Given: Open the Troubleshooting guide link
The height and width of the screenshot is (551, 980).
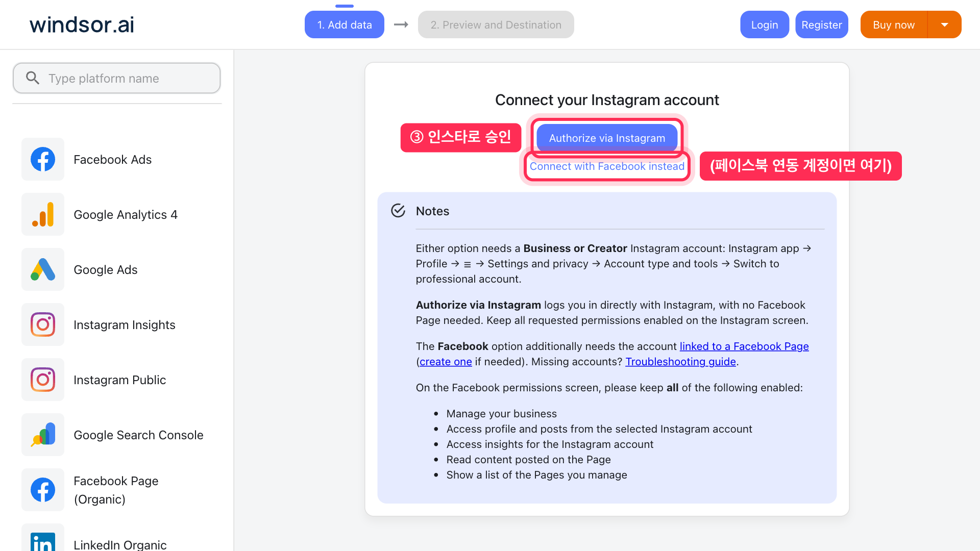Looking at the screenshot, I should tap(681, 362).
